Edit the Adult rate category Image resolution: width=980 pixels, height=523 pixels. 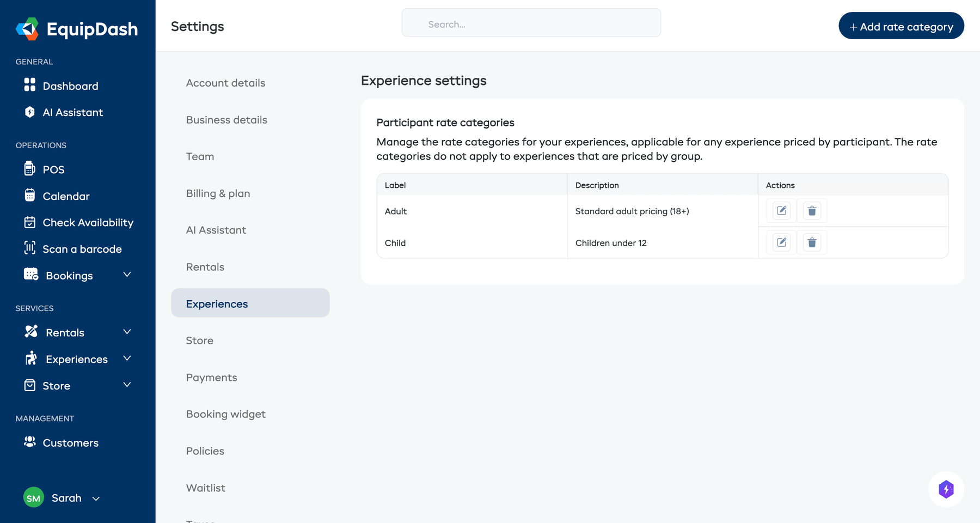pyautogui.click(x=780, y=210)
